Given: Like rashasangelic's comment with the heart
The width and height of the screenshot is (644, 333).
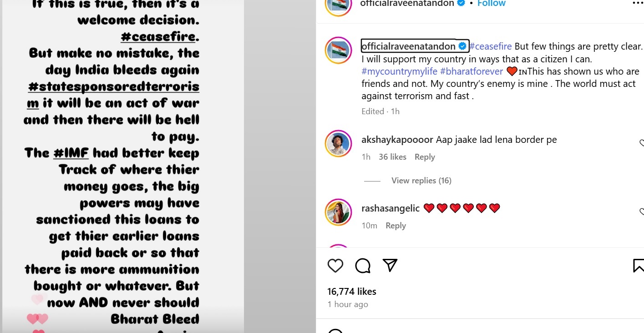Looking at the screenshot, I should pyautogui.click(x=641, y=212).
